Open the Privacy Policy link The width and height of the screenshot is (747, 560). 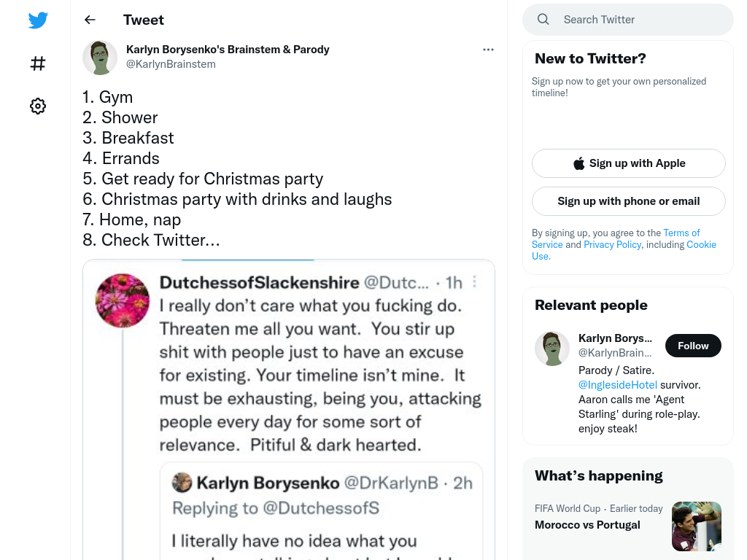[x=612, y=244]
